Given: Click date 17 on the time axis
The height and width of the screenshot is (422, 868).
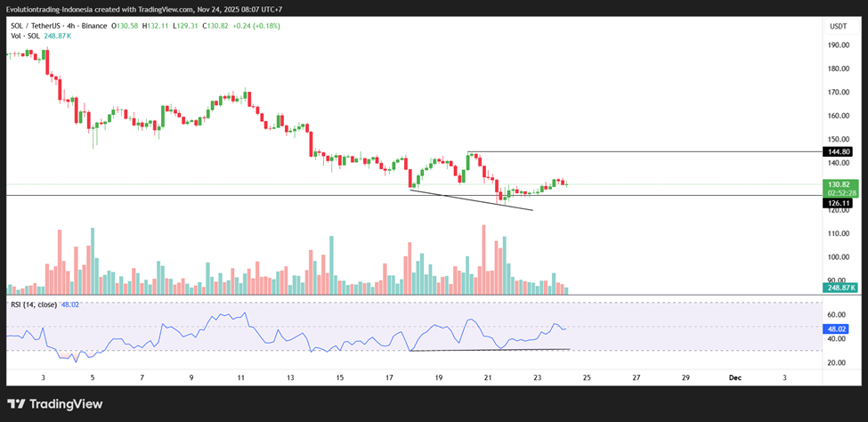Looking at the screenshot, I should 389,377.
